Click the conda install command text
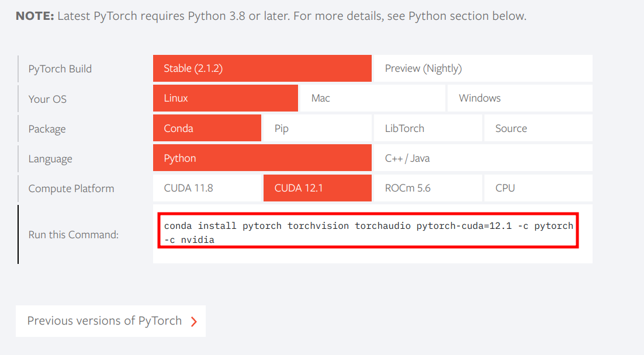Viewport: 644px width, 355px height. 368,232
